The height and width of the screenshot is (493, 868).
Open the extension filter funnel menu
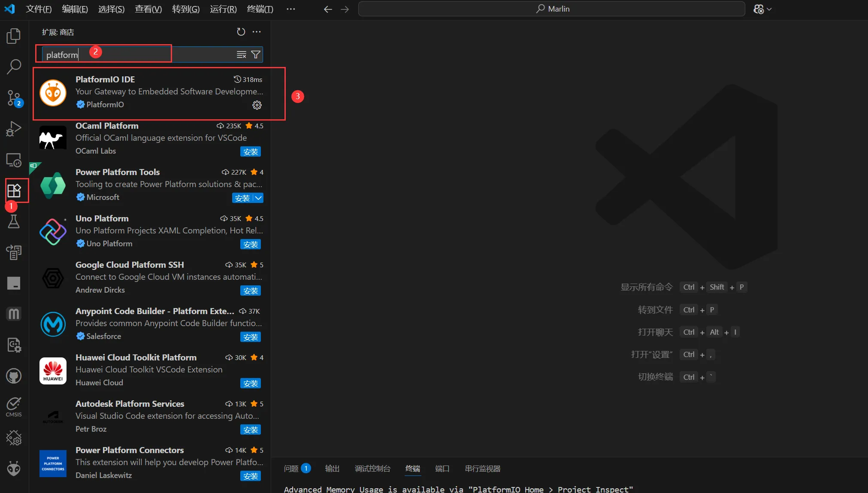(x=256, y=54)
